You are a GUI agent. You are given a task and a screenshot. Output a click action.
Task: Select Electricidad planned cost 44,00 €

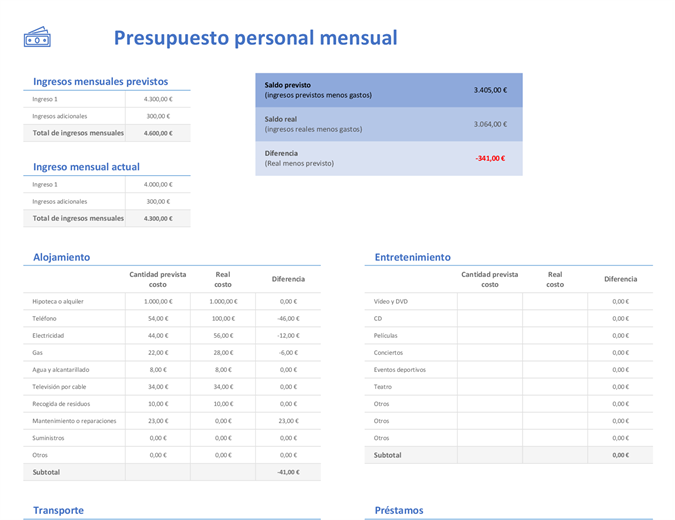158,335
